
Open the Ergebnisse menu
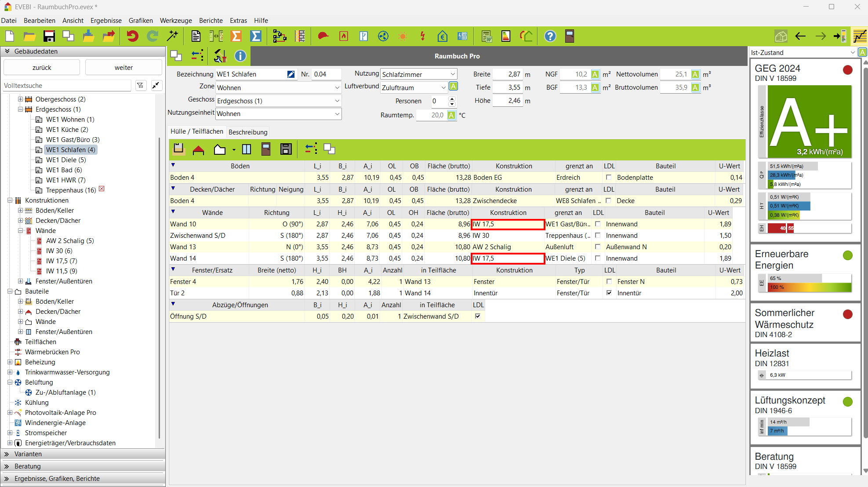106,20
